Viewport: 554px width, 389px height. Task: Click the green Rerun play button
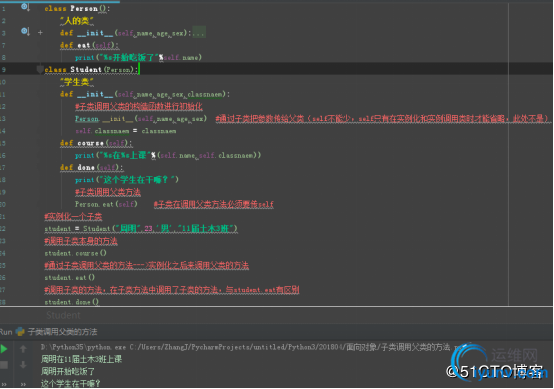[4, 349]
